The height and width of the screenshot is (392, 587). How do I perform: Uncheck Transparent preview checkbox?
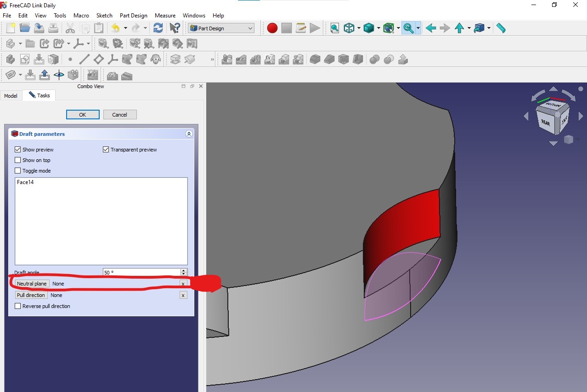[106, 150]
